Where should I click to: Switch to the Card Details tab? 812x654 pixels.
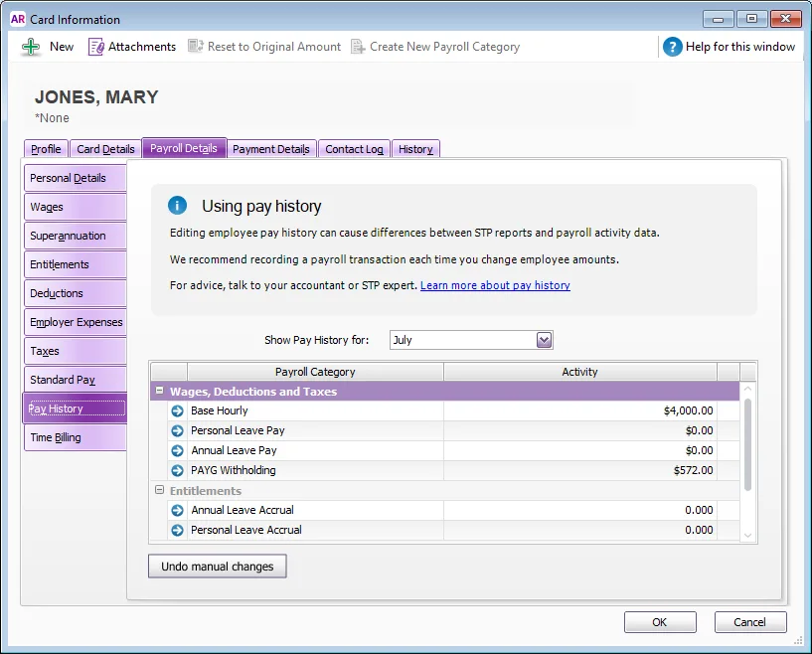(105, 149)
